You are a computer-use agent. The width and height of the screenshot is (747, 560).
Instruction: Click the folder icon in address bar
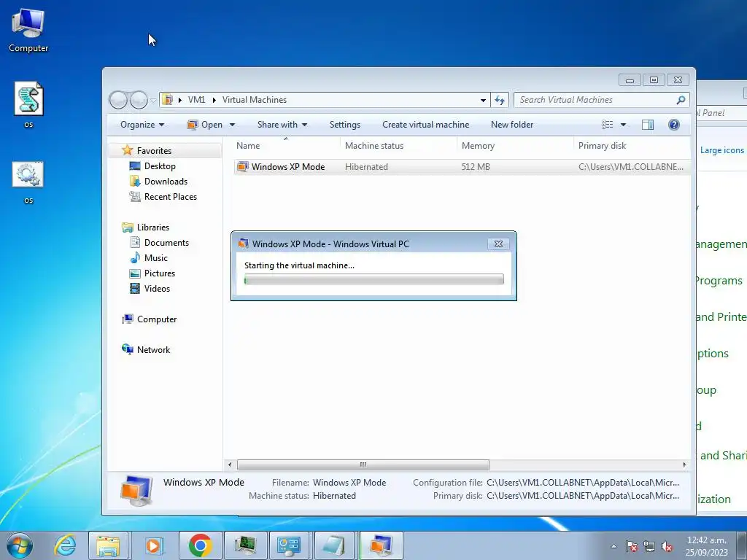click(167, 99)
